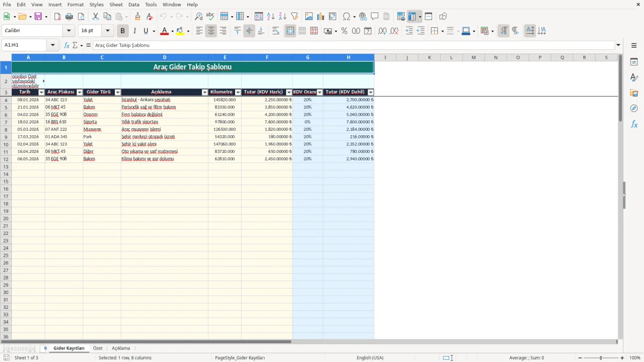Click the Sheet 1 of 3 status
The width and height of the screenshot is (644, 362).
pos(26,358)
